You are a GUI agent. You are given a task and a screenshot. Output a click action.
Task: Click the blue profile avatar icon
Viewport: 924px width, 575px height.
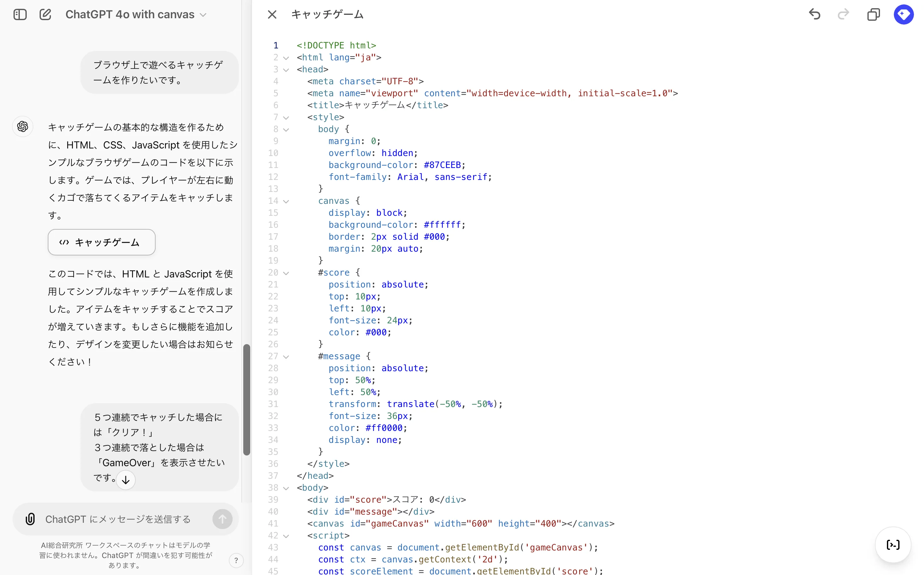(904, 14)
